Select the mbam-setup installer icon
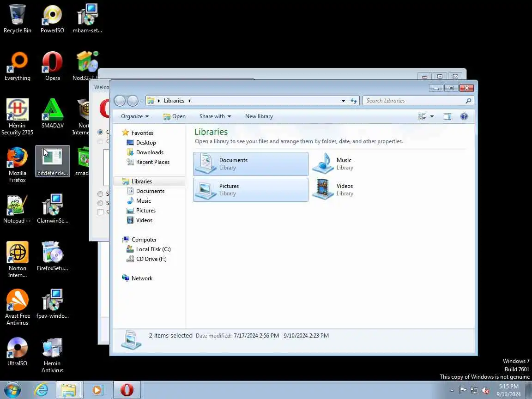Viewport: 532px width, 399px height. tap(87, 19)
